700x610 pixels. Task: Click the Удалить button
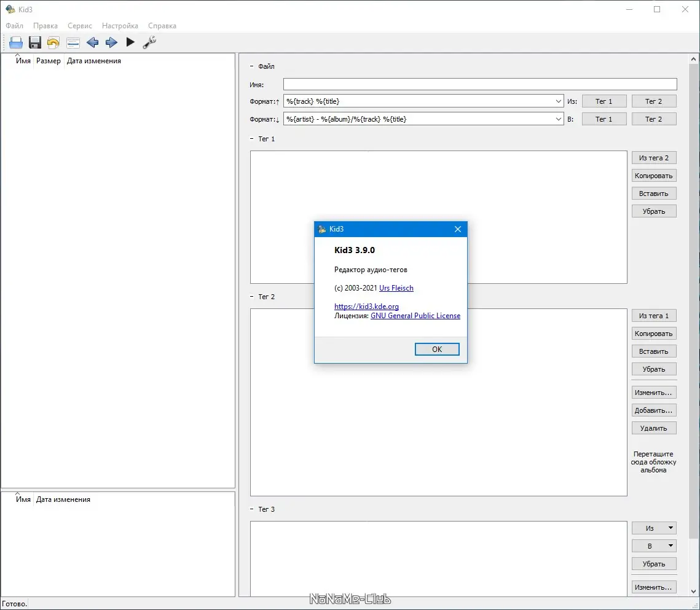654,428
